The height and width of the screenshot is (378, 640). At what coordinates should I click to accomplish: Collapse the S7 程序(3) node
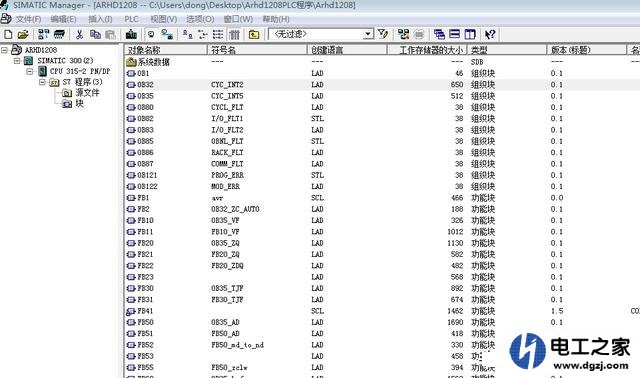click(42, 82)
